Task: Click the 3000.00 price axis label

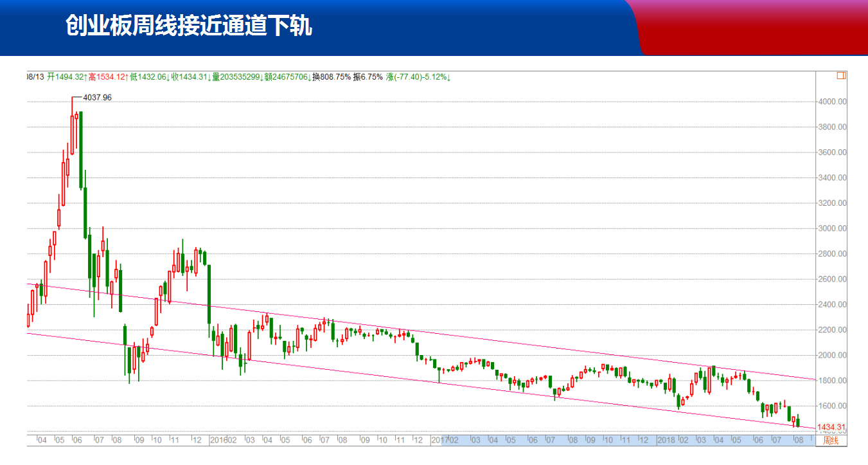Action: click(x=832, y=228)
